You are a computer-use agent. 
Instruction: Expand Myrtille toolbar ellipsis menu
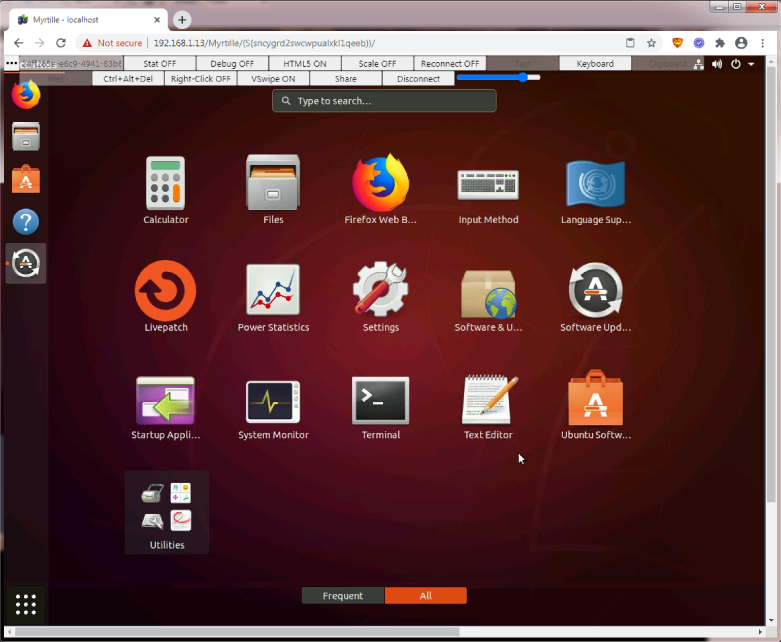tap(11, 63)
